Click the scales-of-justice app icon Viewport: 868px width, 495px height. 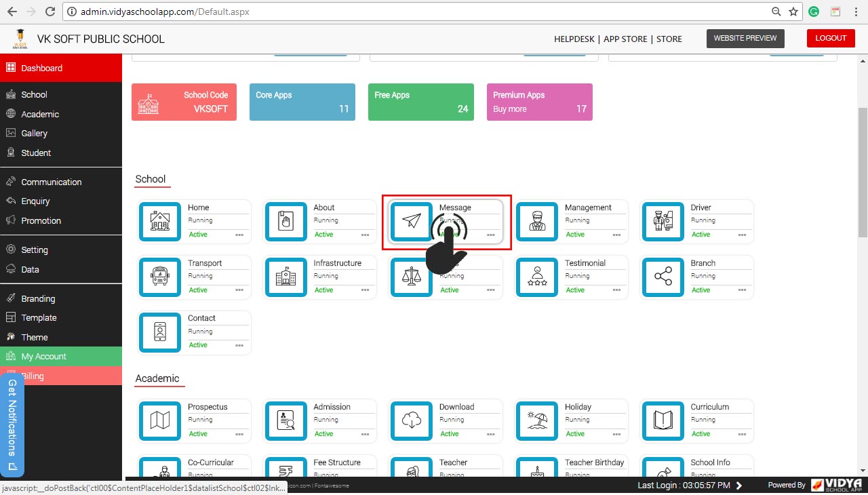(412, 277)
